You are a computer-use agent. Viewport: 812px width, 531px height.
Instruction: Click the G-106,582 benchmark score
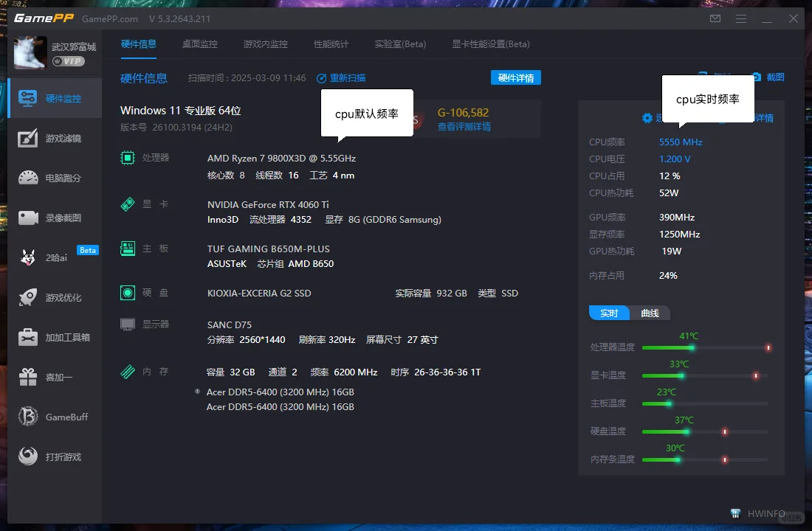point(463,112)
